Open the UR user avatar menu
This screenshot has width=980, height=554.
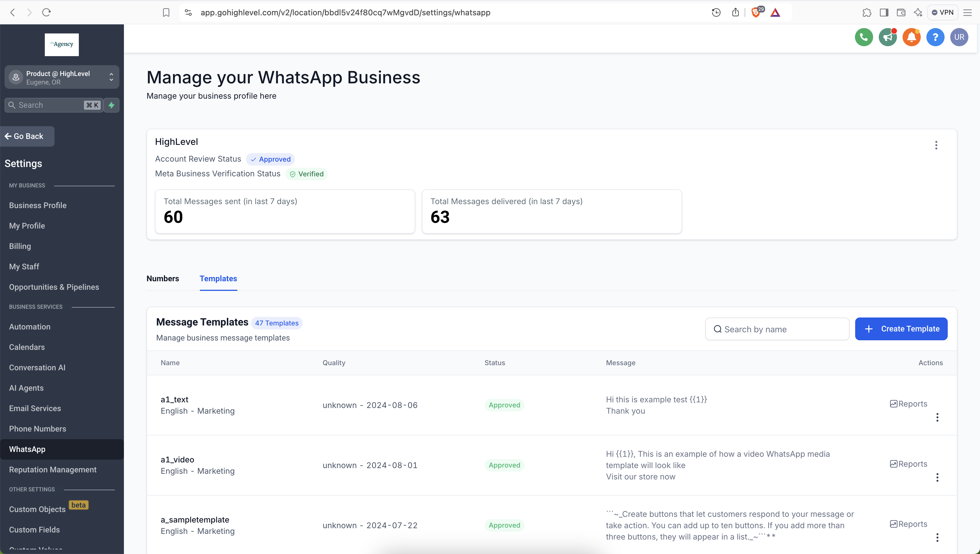pyautogui.click(x=959, y=37)
